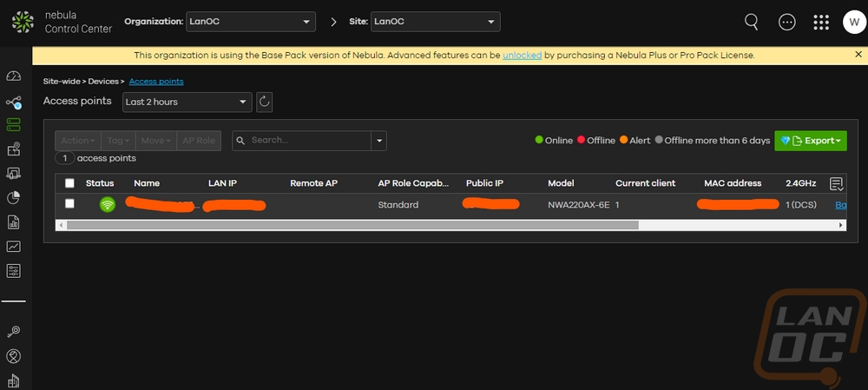Click the Site-wide breadcrumb text
Image resolution: width=868 pixels, height=390 pixels.
tap(62, 82)
